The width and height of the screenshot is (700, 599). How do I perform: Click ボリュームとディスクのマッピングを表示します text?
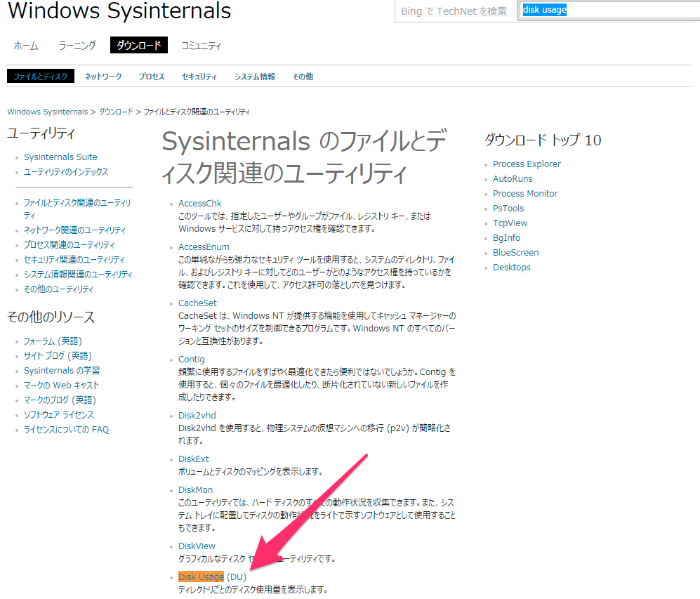pyautogui.click(x=250, y=471)
